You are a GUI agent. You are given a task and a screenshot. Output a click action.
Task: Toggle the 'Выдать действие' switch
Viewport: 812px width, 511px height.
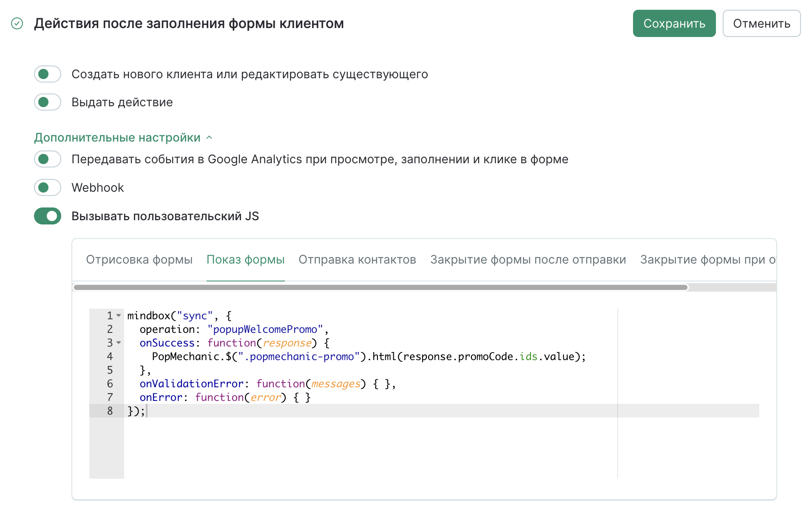48,102
